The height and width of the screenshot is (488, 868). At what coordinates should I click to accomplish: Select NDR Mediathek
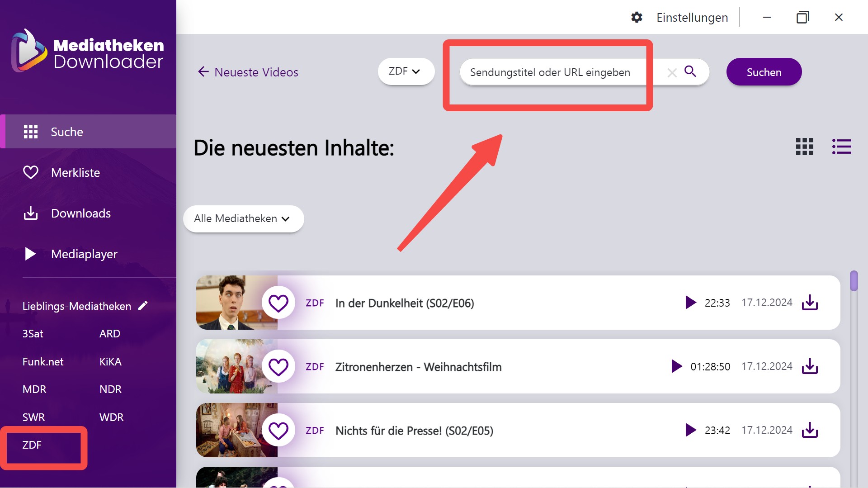click(110, 389)
